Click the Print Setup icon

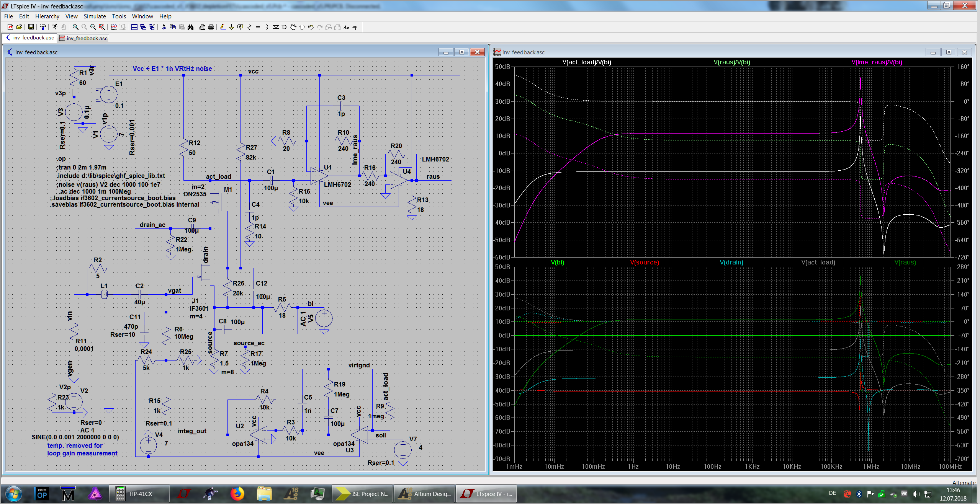[202, 27]
